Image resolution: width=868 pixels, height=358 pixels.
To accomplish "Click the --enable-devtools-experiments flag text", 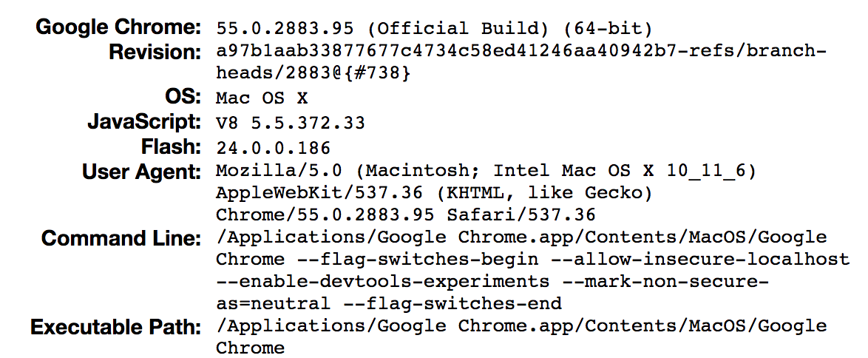I will (x=382, y=282).
